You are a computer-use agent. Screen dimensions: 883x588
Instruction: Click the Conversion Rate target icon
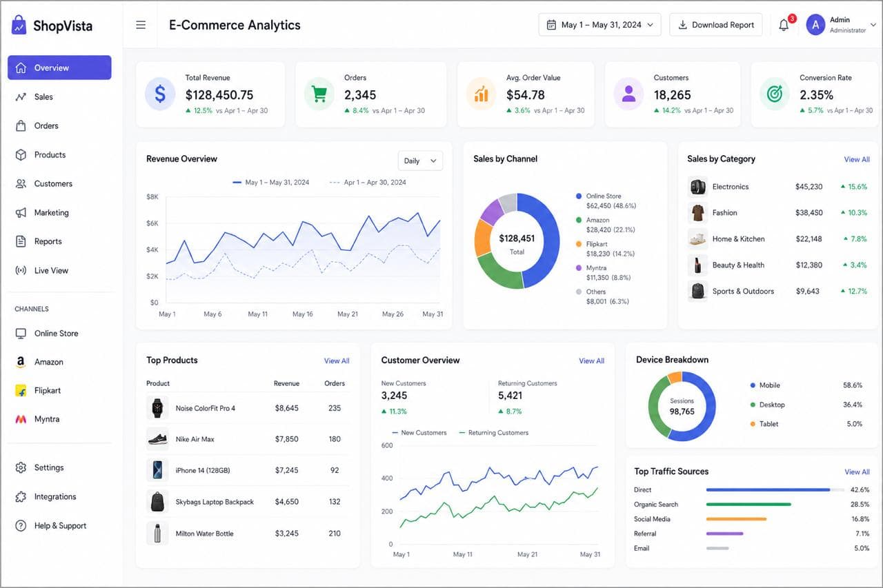coord(775,94)
